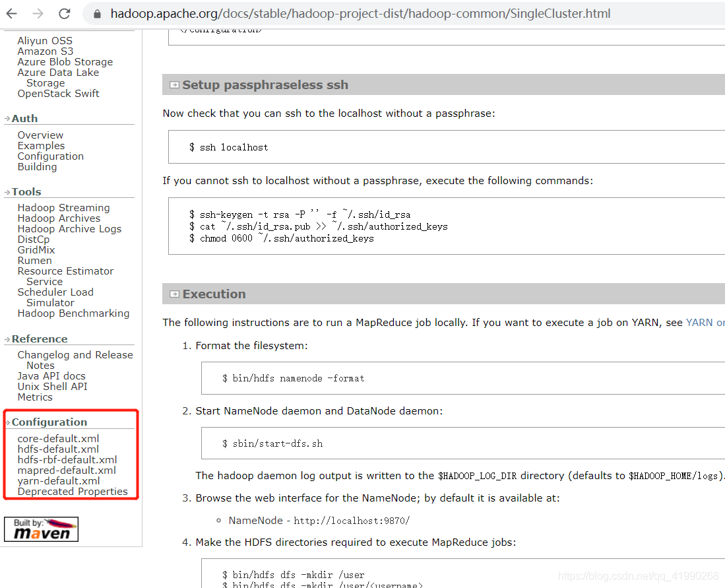Open the Deprecated Properties link
The height and width of the screenshot is (588, 725).
(73, 491)
